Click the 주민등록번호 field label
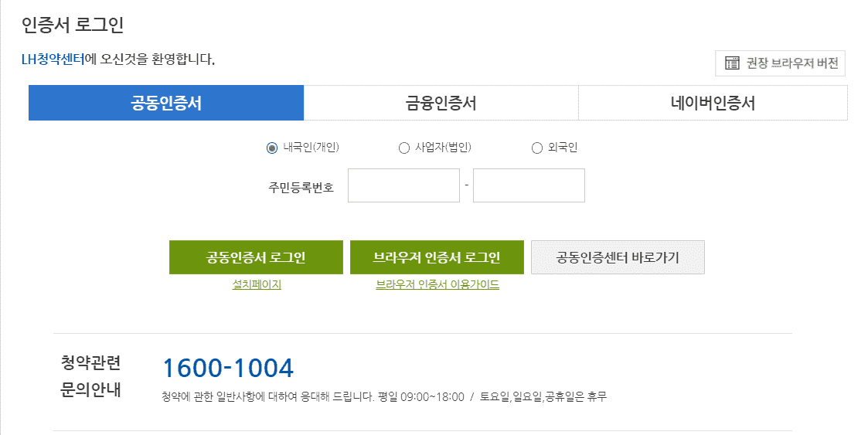Image resolution: width=868 pixels, height=435 pixels. 301,186
